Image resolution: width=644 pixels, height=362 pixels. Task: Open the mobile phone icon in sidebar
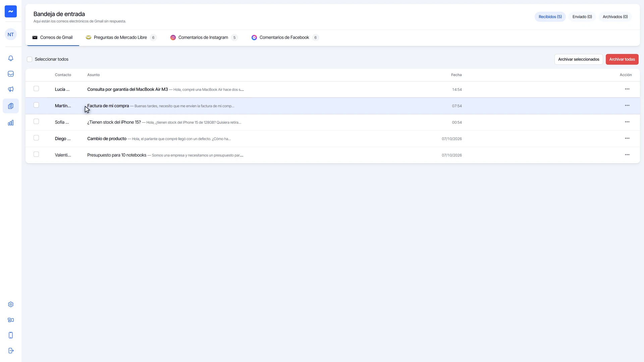[x=11, y=335]
